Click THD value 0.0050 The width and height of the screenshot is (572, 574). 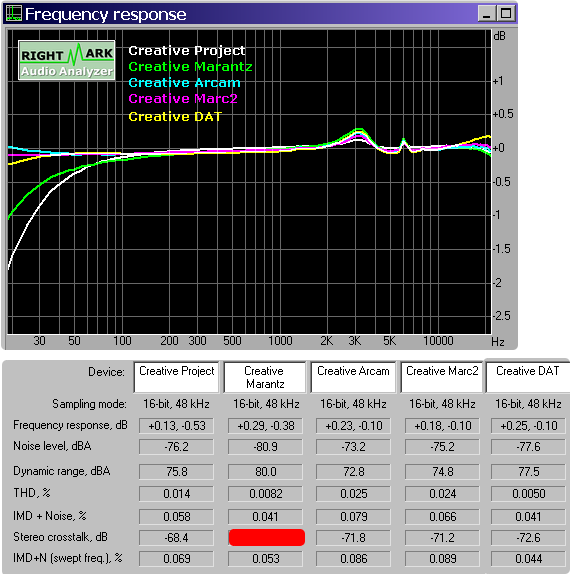[x=528, y=494]
